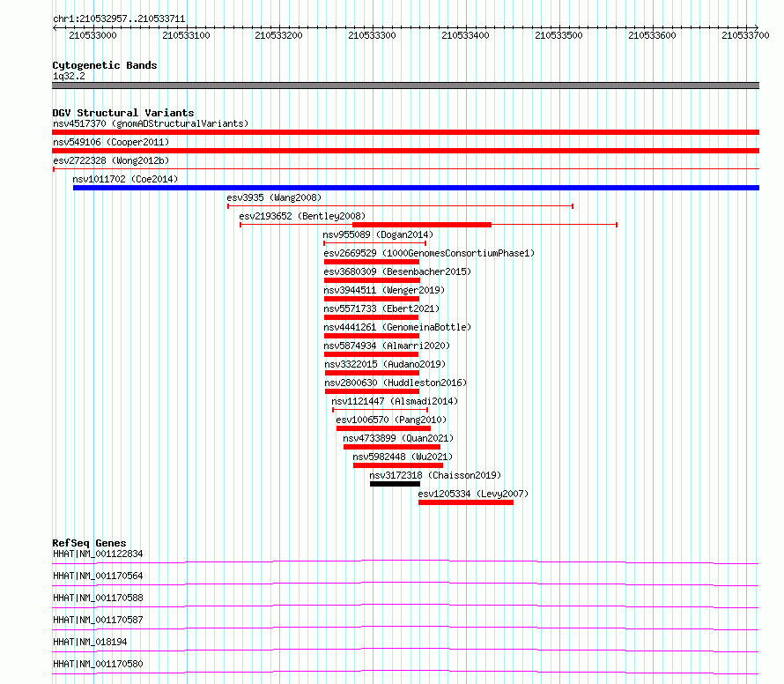This screenshot has height=684, width=784.
Task: Click the red esv2669529 1000Genomes bar
Action: click(x=372, y=262)
